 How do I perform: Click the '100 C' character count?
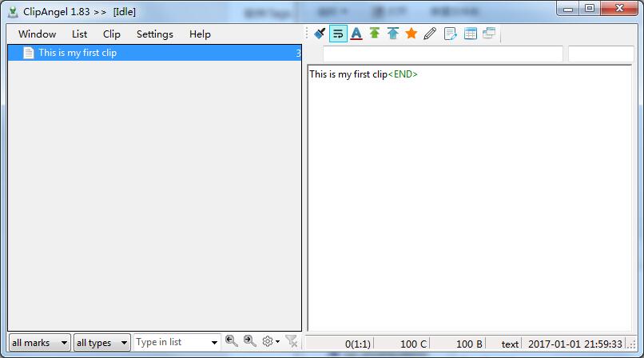coord(414,344)
